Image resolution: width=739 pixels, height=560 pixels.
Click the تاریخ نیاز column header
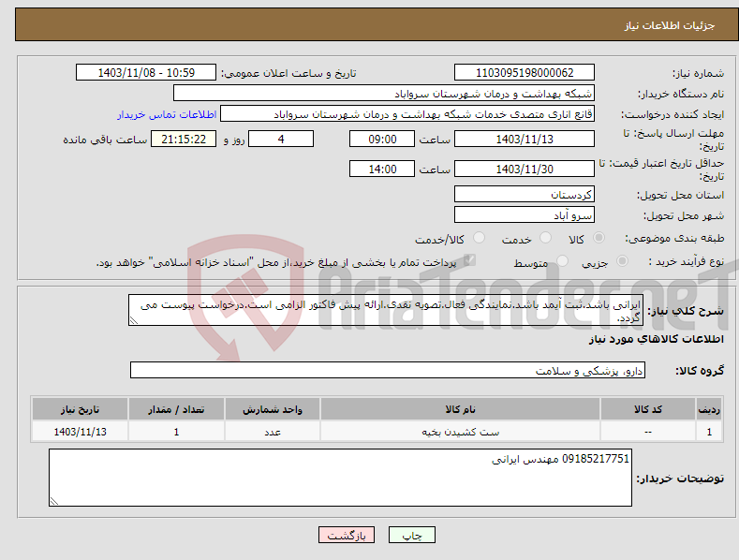coord(80,409)
